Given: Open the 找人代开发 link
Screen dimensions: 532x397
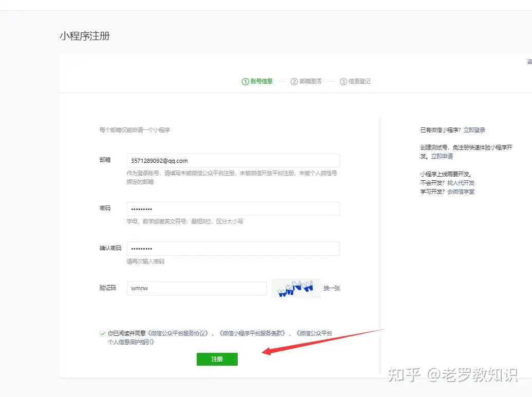Looking at the screenshot, I should (x=461, y=183).
